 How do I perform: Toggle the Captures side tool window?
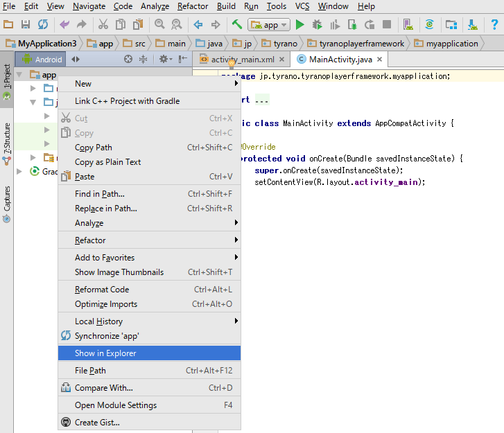(7, 204)
